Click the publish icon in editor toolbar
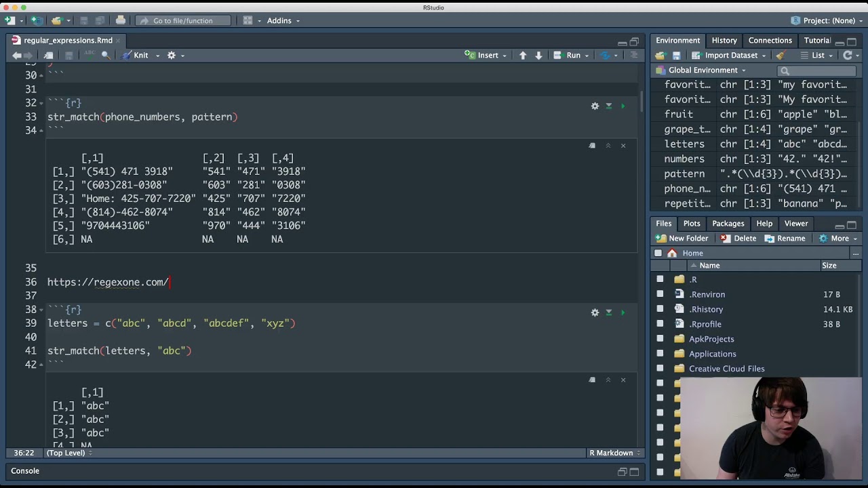Image resolution: width=868 pixels, height=488 pixels. [x=606, y=55]
